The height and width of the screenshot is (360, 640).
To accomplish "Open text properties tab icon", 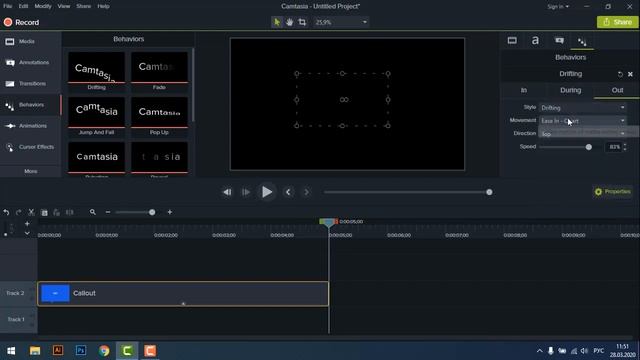I will 535,40.
